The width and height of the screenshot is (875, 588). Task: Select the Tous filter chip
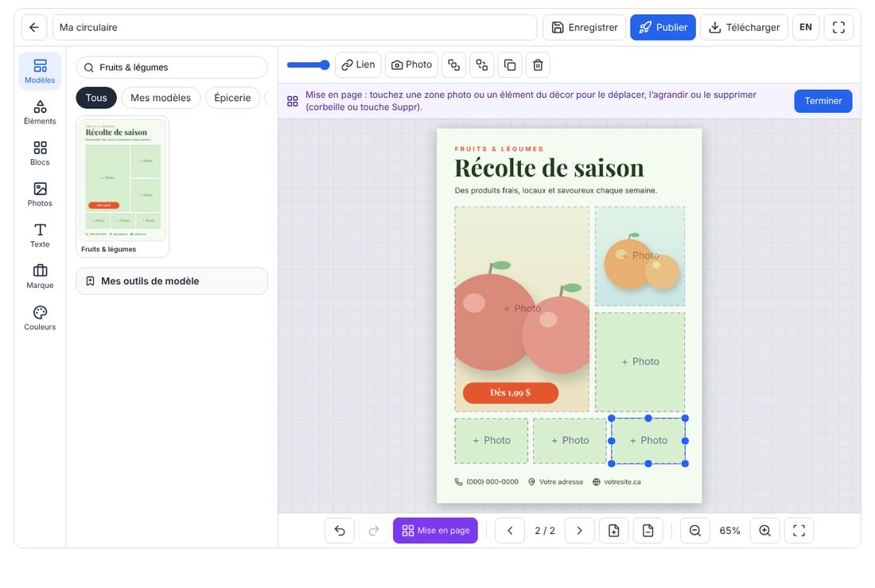point(96,98)
